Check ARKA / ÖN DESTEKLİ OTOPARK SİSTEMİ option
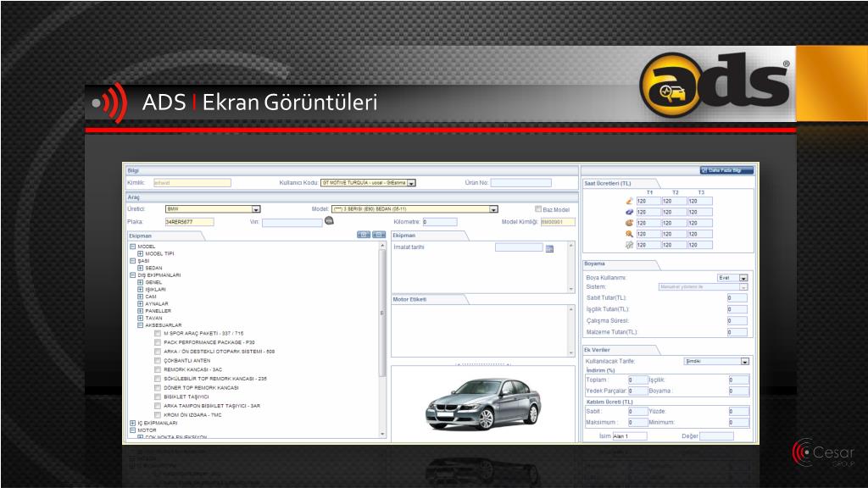 pos(158,352)
